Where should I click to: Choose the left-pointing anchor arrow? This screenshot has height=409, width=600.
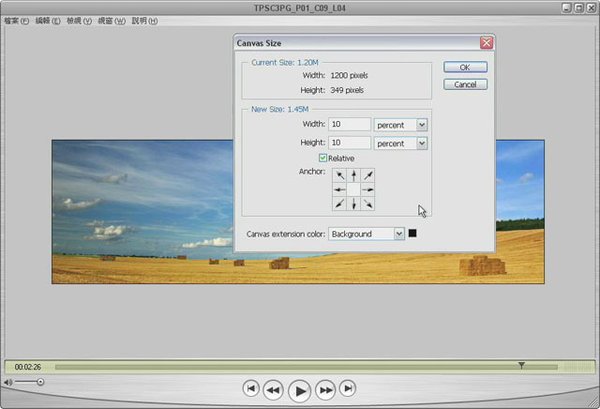(340, 189)
